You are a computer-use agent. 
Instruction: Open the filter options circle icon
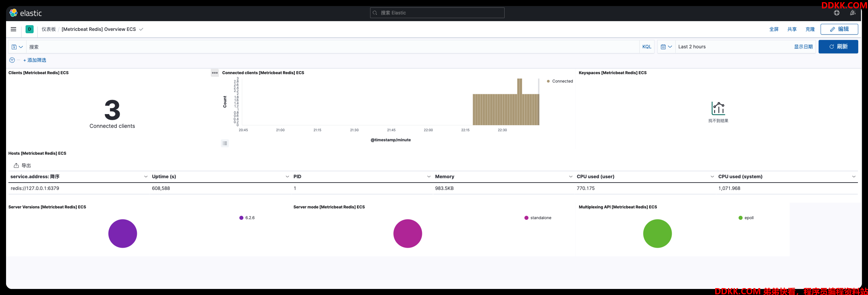[12, 60]
